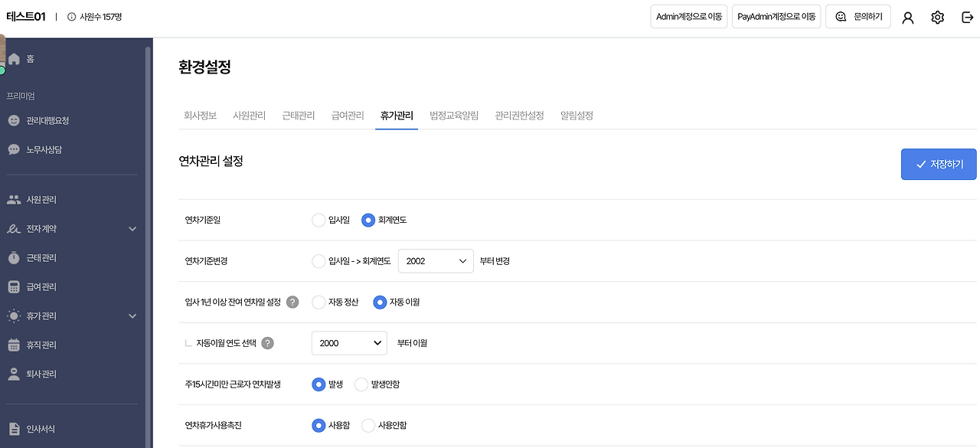
Task: Expand the 휴가 관리 submenu chevron
Action: pos(132,316)
